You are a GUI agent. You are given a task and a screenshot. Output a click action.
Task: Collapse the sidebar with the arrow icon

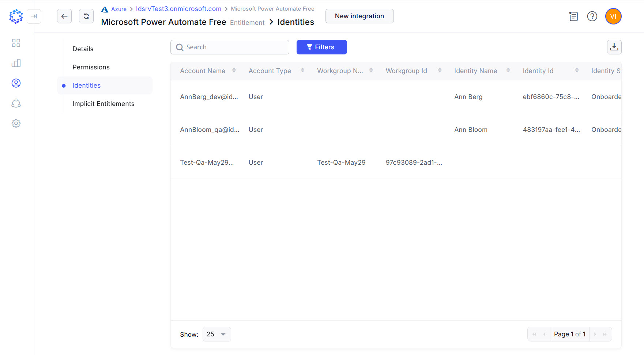click(34, 16)
